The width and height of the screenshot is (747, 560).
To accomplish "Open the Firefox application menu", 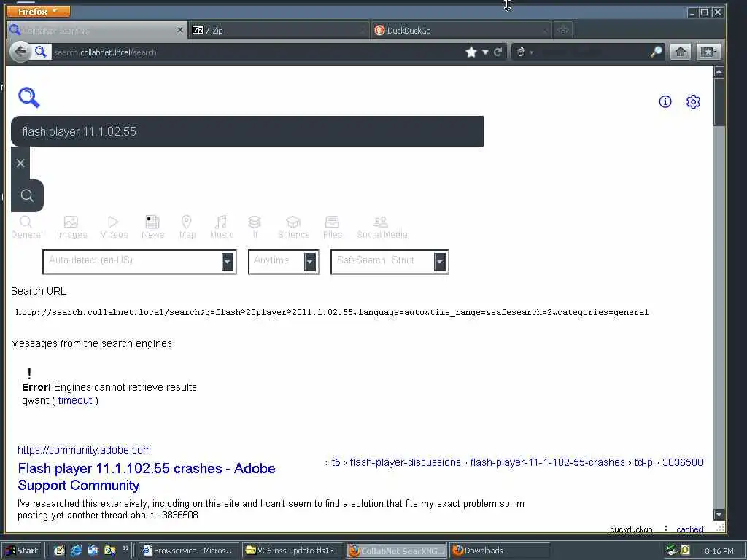I will point(38,11).
